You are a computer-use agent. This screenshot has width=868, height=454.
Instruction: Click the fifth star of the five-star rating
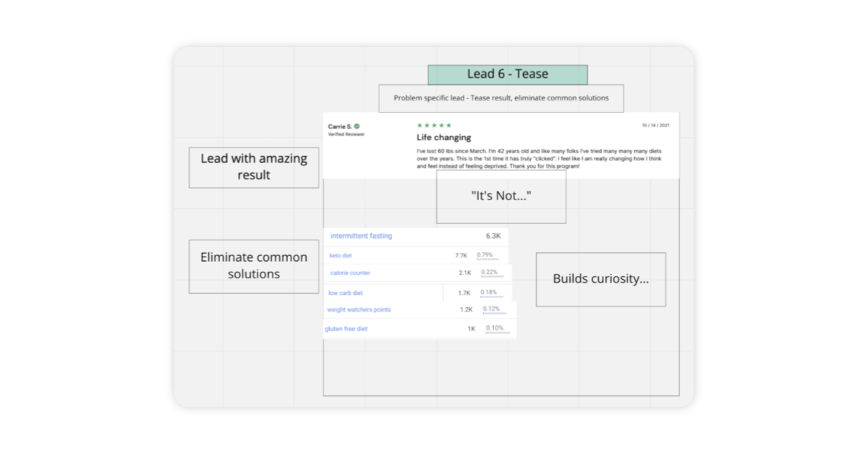pos(448,125)
